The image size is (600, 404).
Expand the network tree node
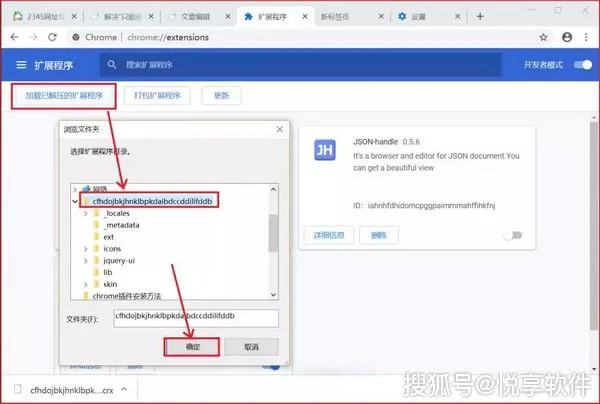coord(75,189)
